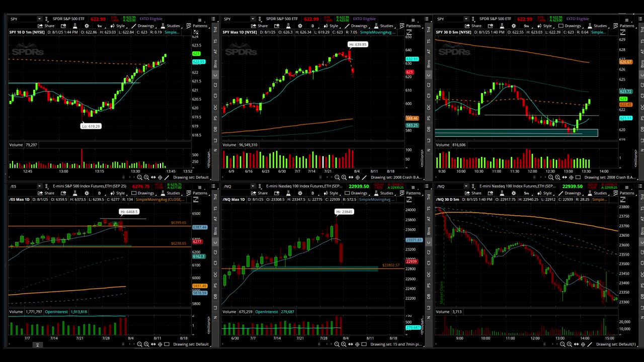Screen dimensions: 644x362
Task: Expand SPY symbol dropdown in 1D chart
Action: 253,19
